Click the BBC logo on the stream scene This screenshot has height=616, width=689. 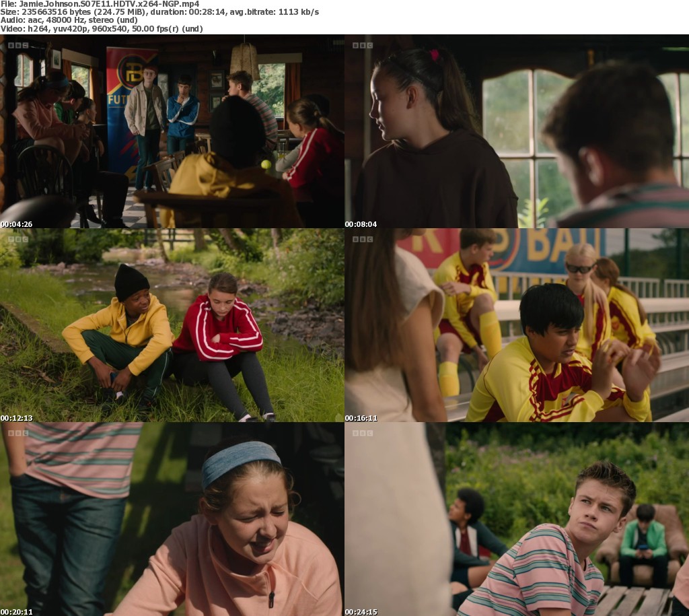point(18,239)
